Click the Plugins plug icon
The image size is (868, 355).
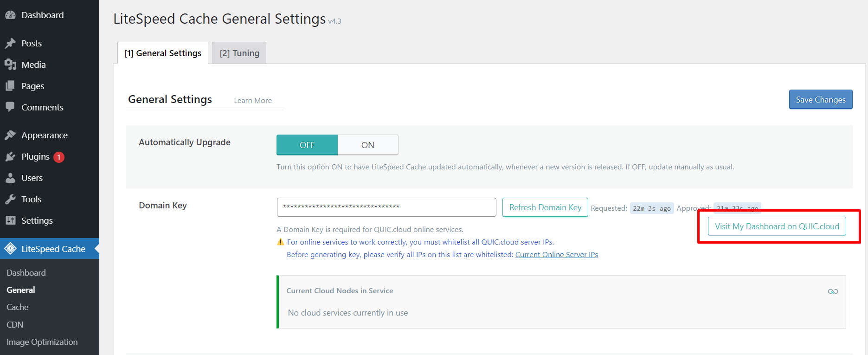click(10, 156)
